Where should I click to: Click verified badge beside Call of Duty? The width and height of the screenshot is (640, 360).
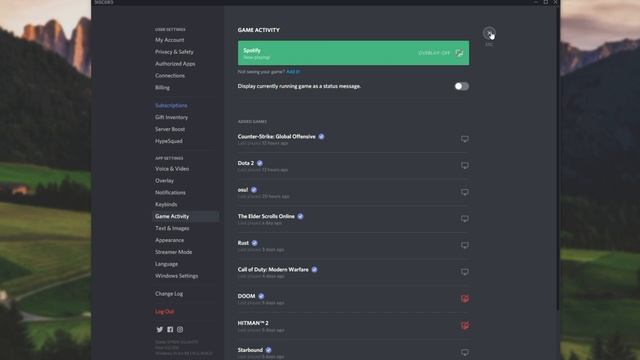click(314, 270)
